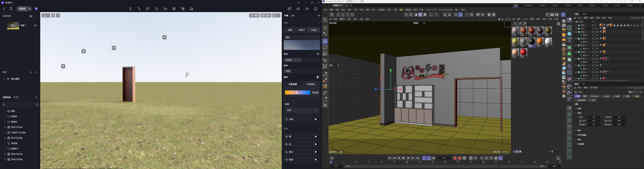
Task: Toggle visibility check of 默认图层 layer
Action: tap(4, 79)
